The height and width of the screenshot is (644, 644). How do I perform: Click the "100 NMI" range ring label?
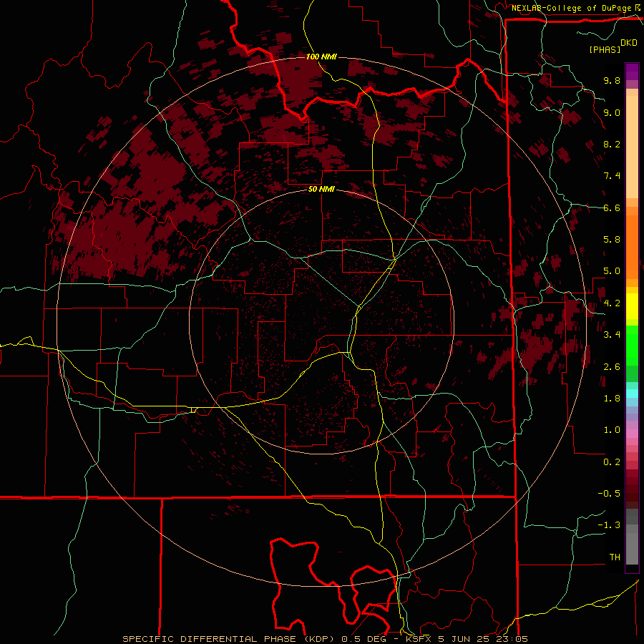(321, 57)
